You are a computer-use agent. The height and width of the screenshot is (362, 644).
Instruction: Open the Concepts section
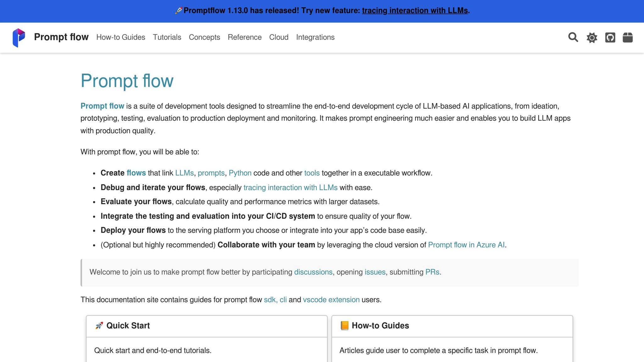(x=204, y=37)
